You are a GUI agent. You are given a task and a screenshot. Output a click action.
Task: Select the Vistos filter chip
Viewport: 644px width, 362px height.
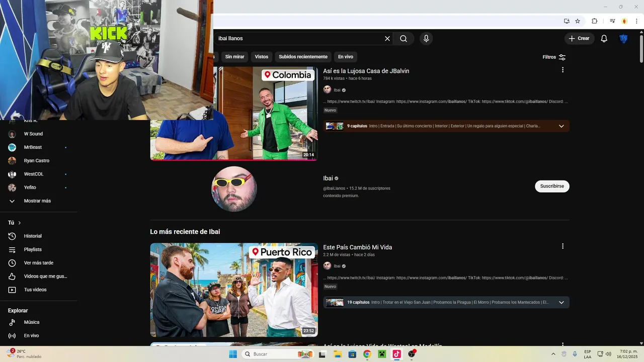pos(262,57)
